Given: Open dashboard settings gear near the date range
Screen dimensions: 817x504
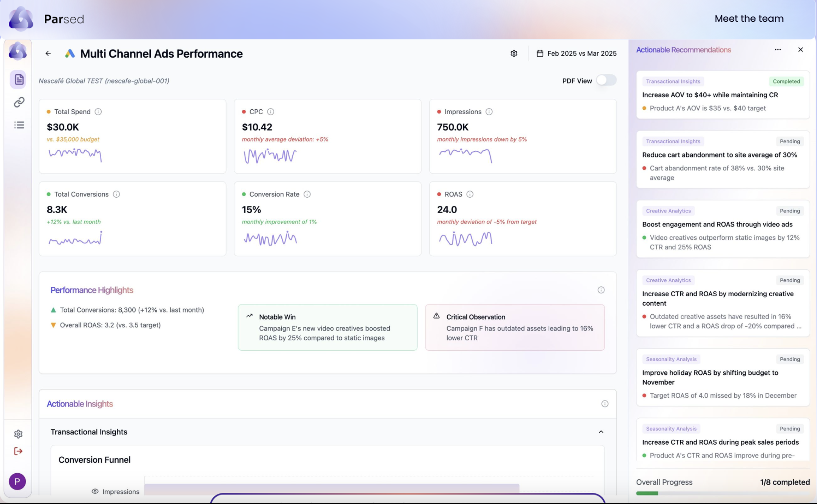Looking at the screenshot, I should (514, 54).
